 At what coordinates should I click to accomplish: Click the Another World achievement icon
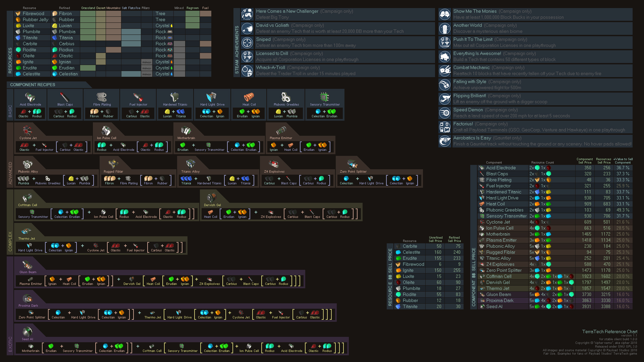click(x=445, y=28)
